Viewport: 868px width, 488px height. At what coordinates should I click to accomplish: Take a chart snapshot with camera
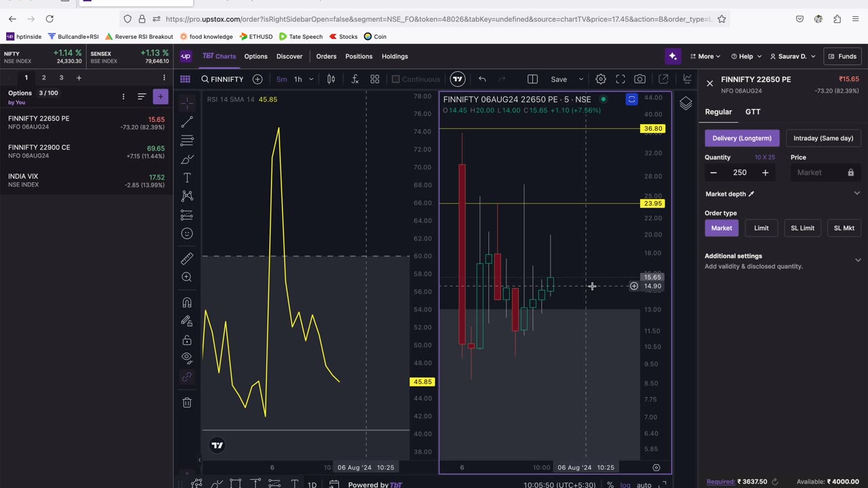point(640,79)
